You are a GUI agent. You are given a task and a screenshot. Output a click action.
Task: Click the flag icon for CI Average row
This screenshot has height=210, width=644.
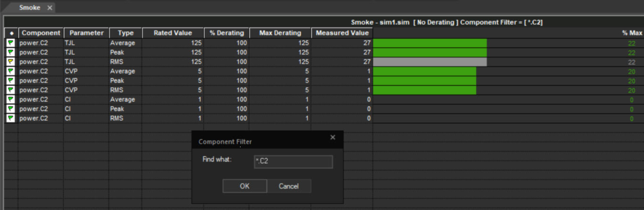[x=10, y=99]
